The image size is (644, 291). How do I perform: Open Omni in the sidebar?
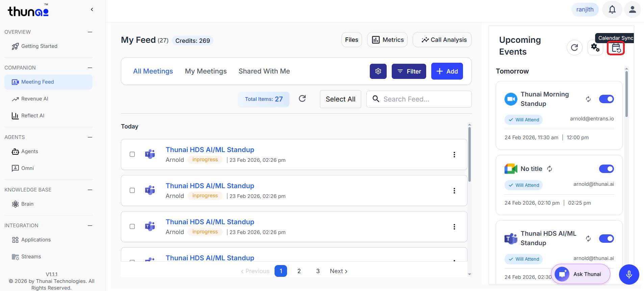[x=48, y=168]
